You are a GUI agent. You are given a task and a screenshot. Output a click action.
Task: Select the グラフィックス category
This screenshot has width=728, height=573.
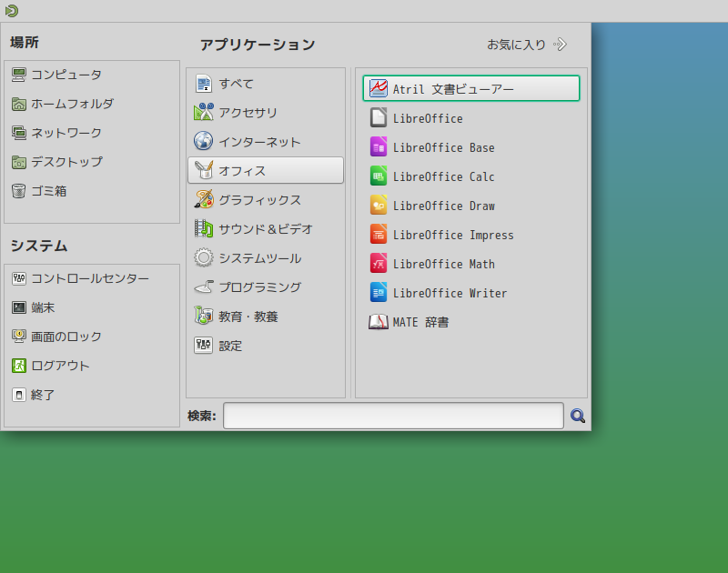(266, 199)
